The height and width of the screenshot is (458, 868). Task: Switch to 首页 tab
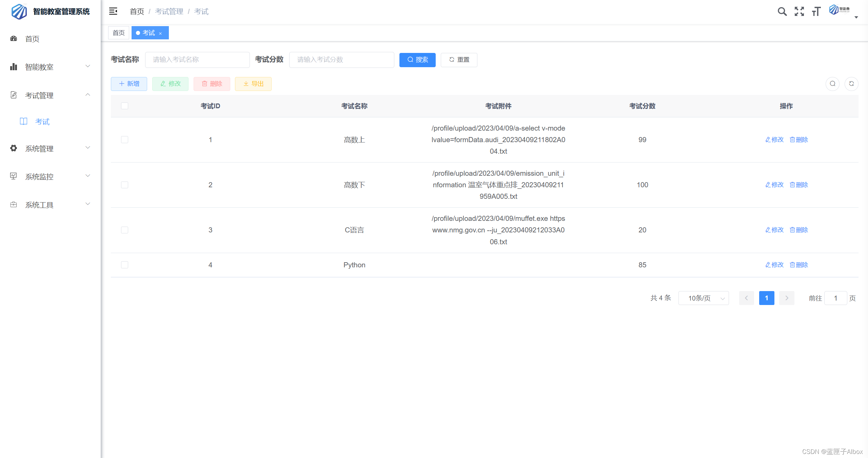pos(119,33)
